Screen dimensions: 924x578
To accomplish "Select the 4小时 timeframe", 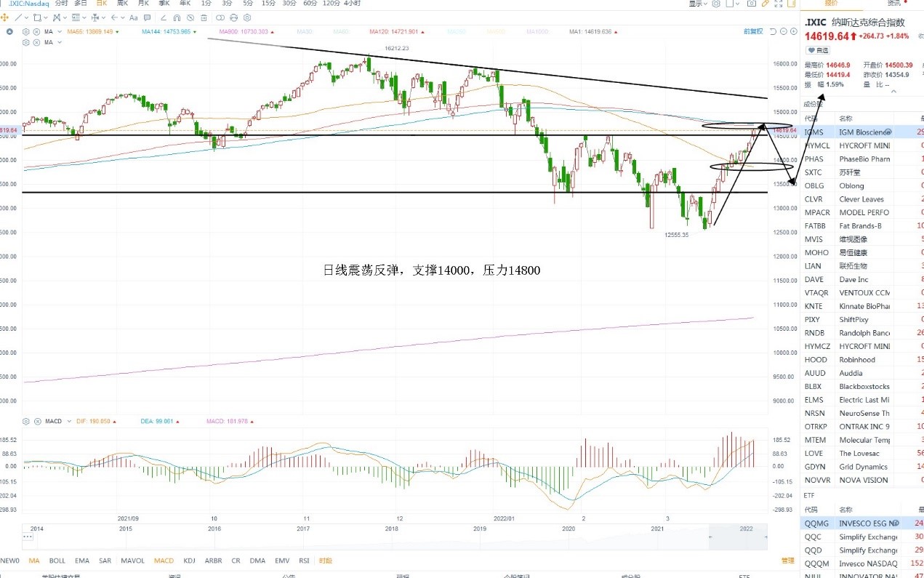I will [x=353, y=4].
